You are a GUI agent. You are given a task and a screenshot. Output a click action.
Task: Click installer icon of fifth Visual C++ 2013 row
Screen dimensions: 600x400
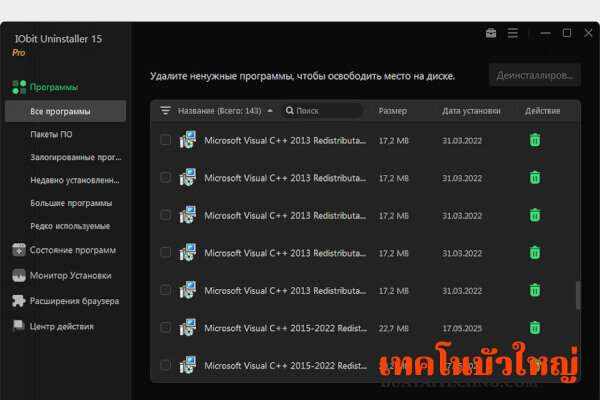(x=188, y=290)
